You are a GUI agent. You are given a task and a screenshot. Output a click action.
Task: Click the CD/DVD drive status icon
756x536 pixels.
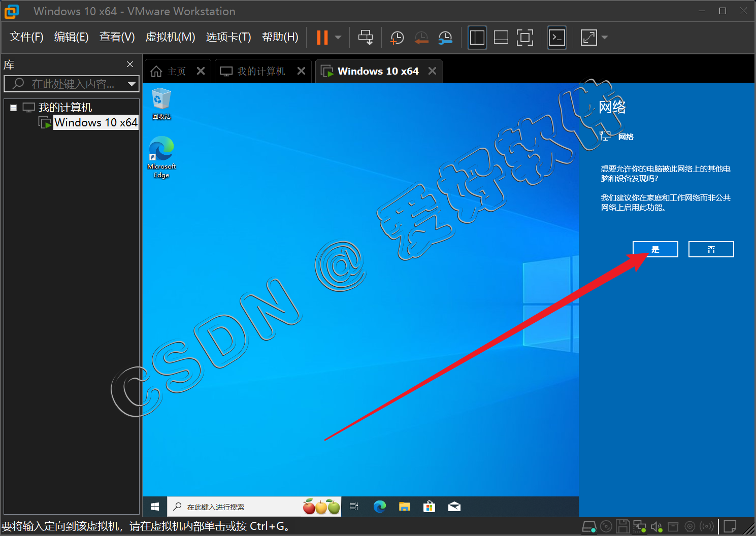pos(606,526)
